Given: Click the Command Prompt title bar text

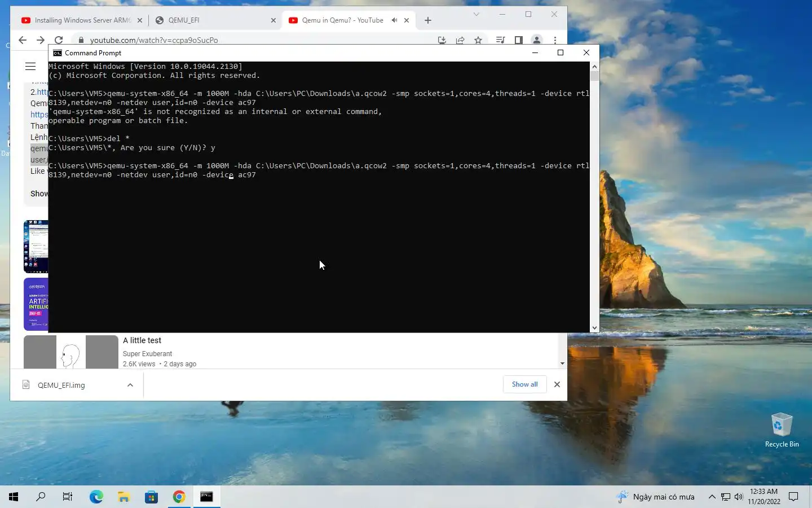Looking at the screenshot, I should tap(93, 52).
